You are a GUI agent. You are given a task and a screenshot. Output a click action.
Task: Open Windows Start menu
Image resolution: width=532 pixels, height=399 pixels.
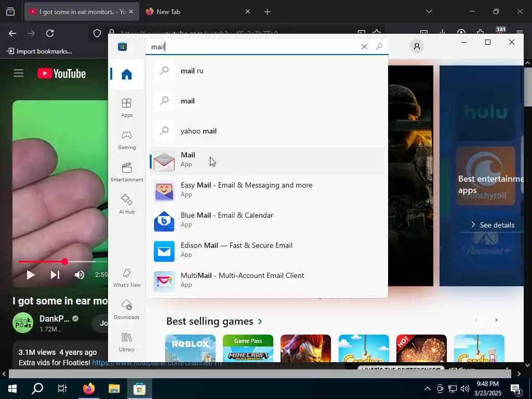(x=12, y=389)
